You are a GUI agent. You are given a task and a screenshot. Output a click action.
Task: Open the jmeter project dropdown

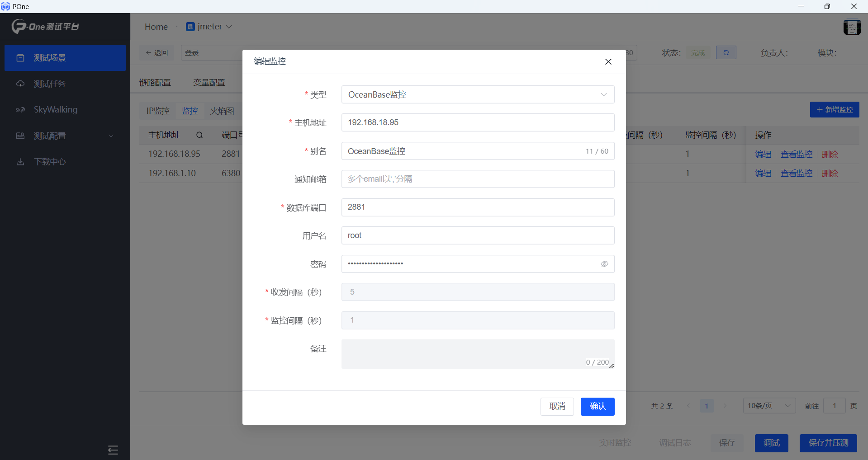point(209,27)
